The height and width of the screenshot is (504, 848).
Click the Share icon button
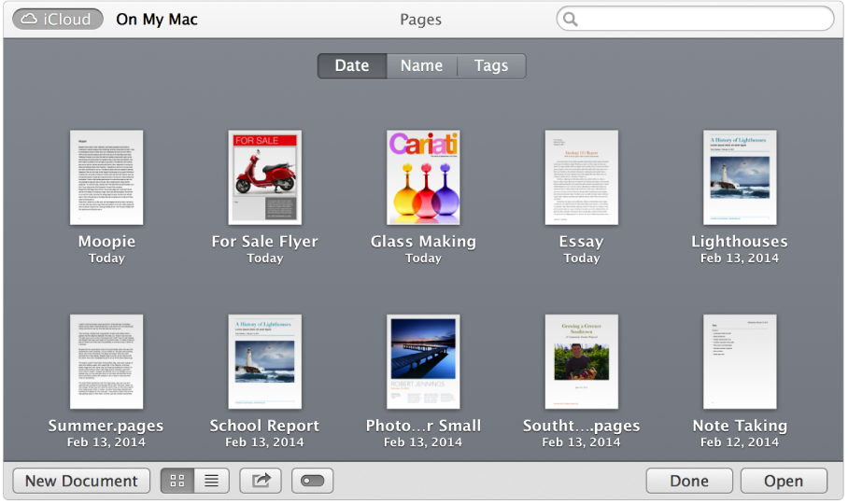click(261, 481)
